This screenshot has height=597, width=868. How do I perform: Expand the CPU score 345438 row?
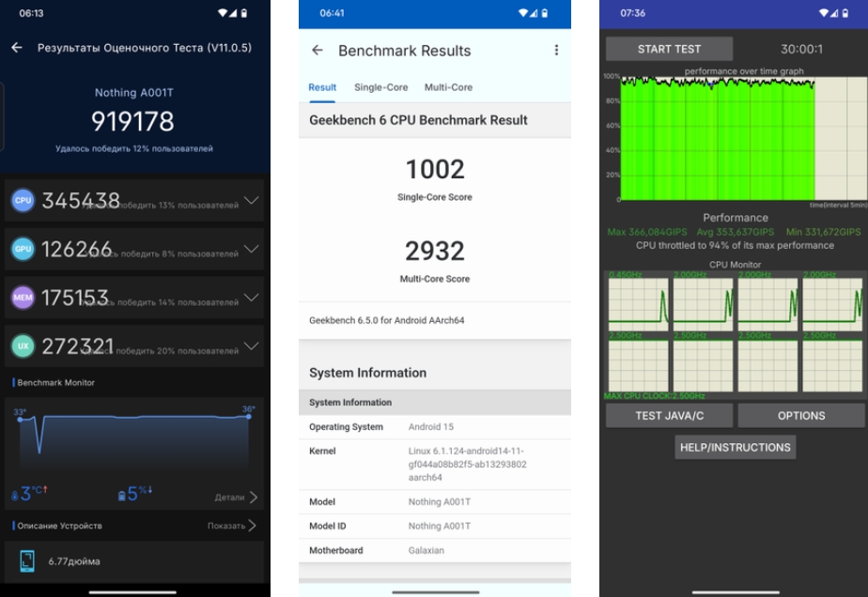(x=251, y=200)
